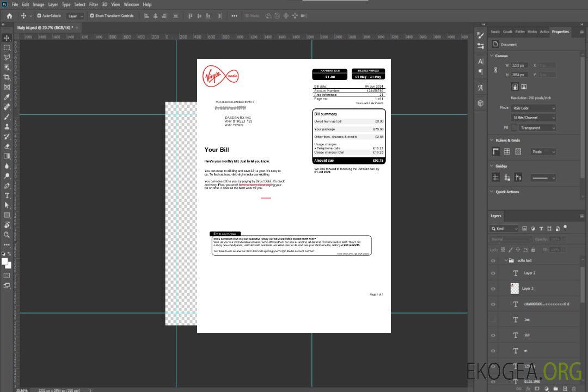588x392 pixels.
Task: Expand the Quick Actions section
Action: (492, 192)
